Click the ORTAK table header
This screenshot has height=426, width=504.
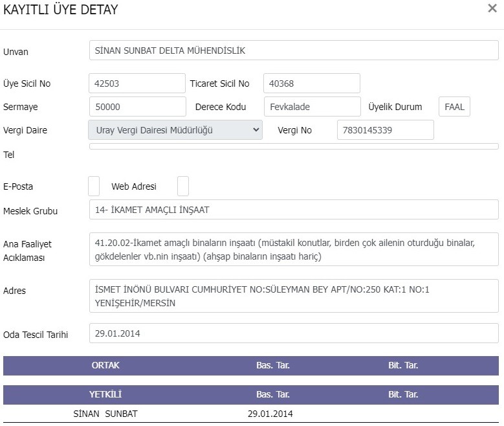coord(105,366)
